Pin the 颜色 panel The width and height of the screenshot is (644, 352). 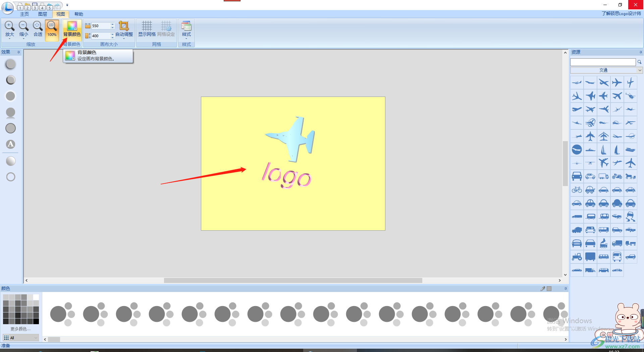coord(566,288)
